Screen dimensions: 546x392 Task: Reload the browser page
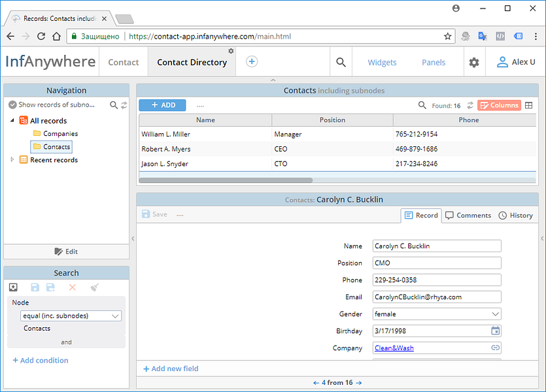click(41, 36)
